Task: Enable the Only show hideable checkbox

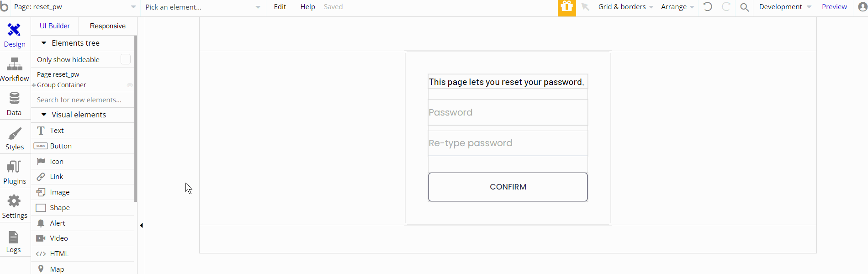Action: (x=125, y=59)
